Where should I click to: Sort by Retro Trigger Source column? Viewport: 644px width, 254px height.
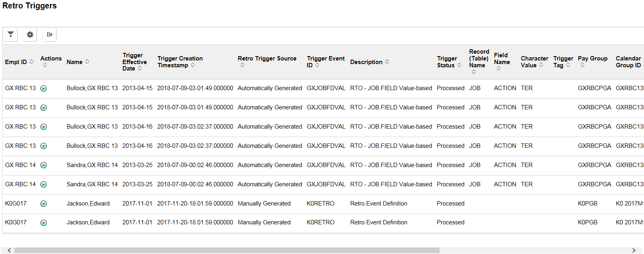point(267,62)
